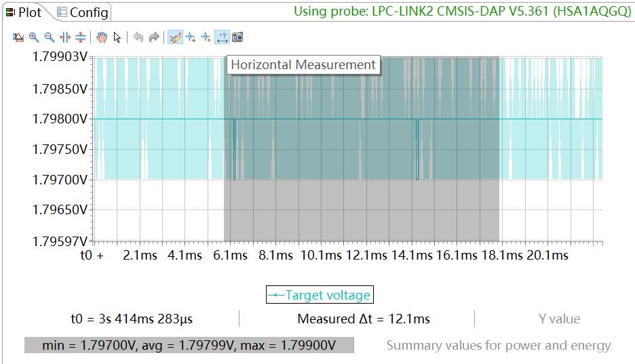
Task: Click Summary values for power and energy
Action: (x=499, y=346)
